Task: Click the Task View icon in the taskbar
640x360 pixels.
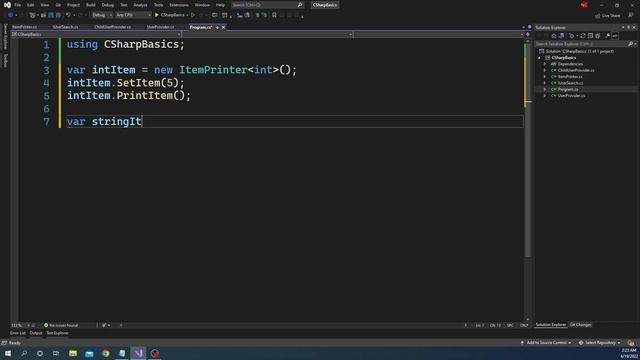Action: click(x=56, y=353)
